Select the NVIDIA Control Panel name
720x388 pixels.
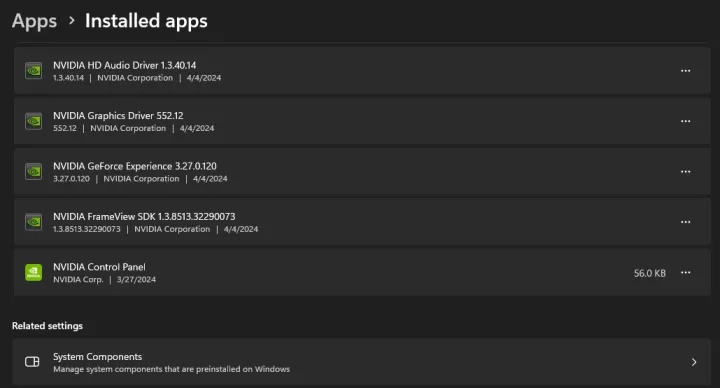tap(99, 267)
